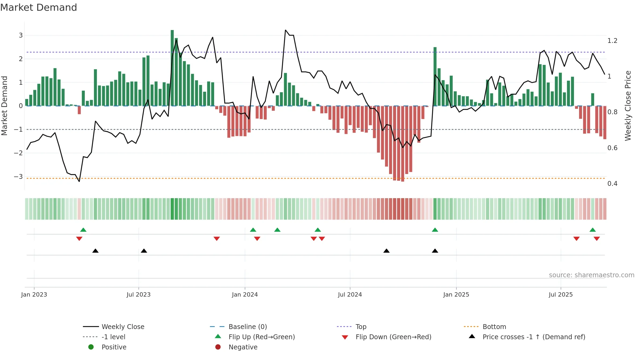The image size is (644, 362).
Task: Toggle the Weekly Close legend entry
Action: click(114, 327)
